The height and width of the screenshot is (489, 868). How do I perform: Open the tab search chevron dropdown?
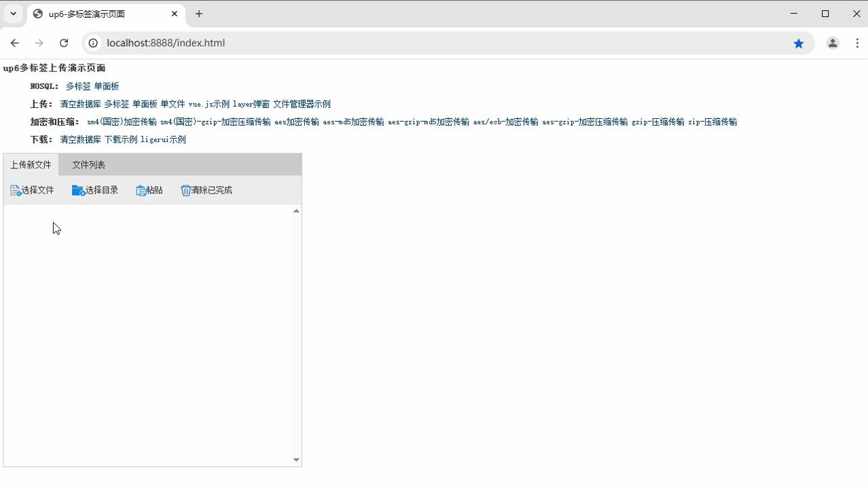(x=13, y=14)
